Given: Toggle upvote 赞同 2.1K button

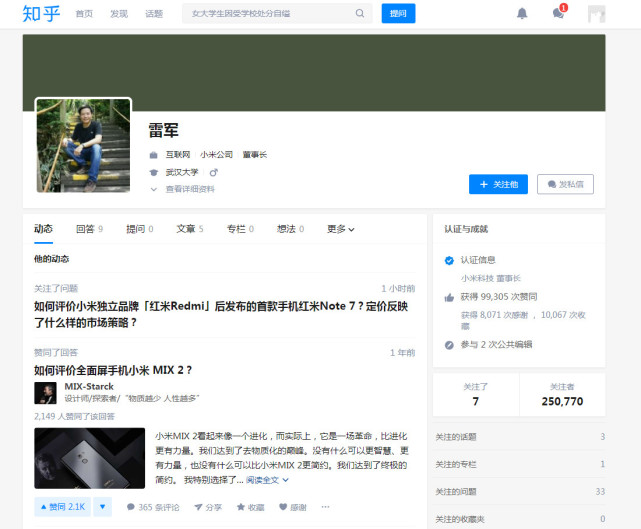Looking at the screenshot, I should [x=62, y=507].
